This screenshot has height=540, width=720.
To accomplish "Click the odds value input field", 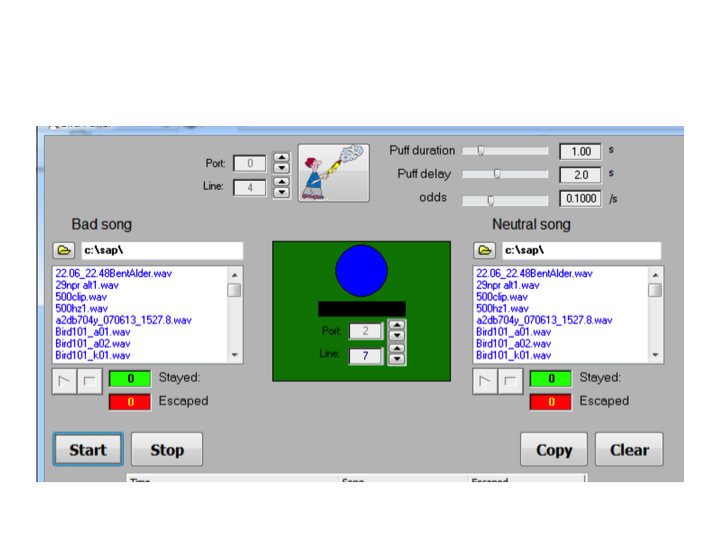I will [x=580, y=198].
